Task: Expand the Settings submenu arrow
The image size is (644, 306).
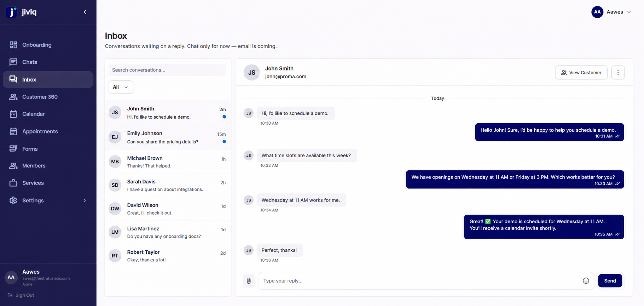Action: coord(85,200)
